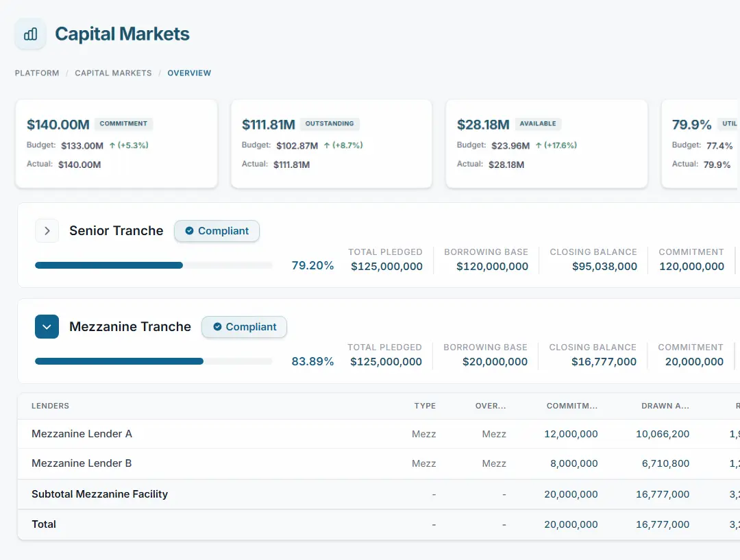
Task: Click the up arrow icon beside +17.6%
Action: point(539,145)
